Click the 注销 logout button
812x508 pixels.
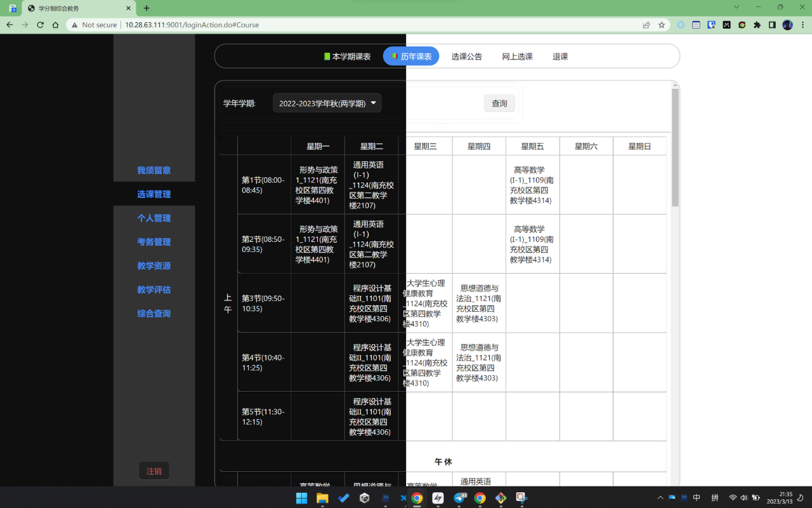[x=154, y=471]
